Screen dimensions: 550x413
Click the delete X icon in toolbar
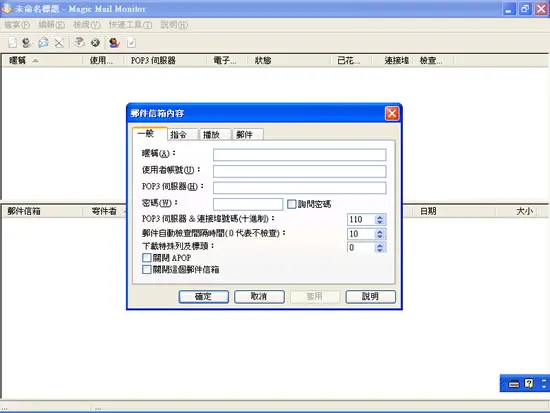click(x=59, y=43)
